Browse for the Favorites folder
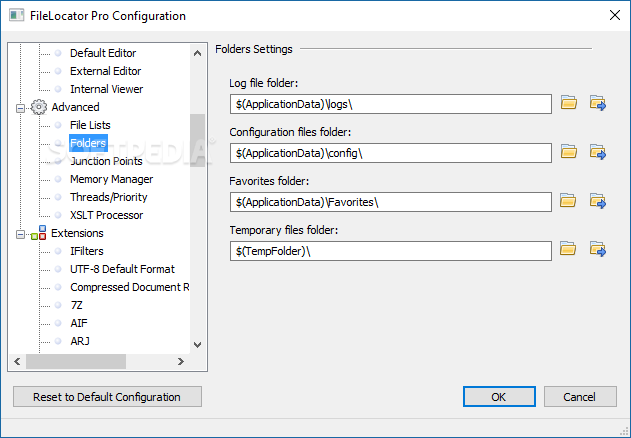 [568, 200]
